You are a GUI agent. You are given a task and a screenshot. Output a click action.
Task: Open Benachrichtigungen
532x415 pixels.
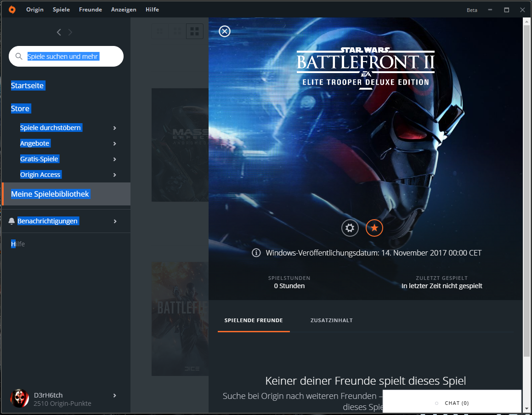coord(47,221)
